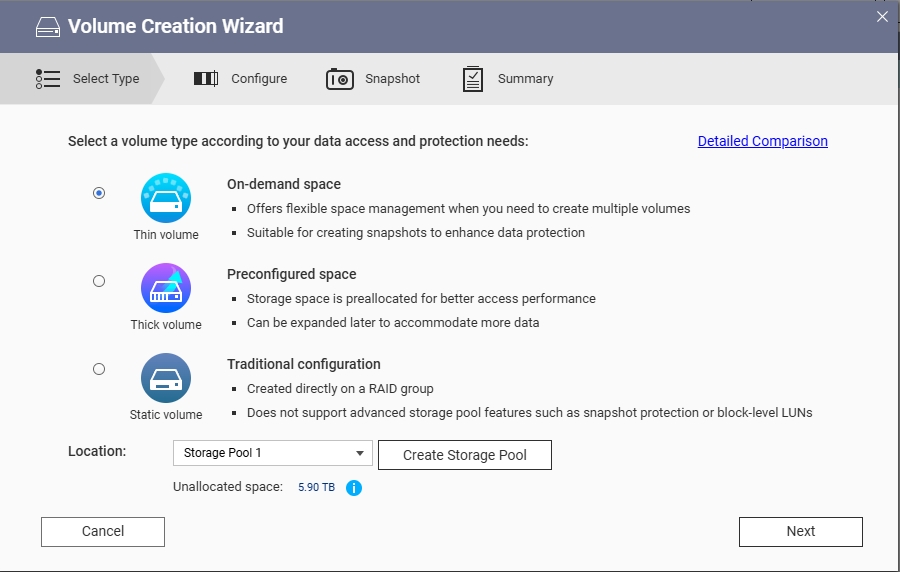Click the Configure step icon

tap(205, 79)
